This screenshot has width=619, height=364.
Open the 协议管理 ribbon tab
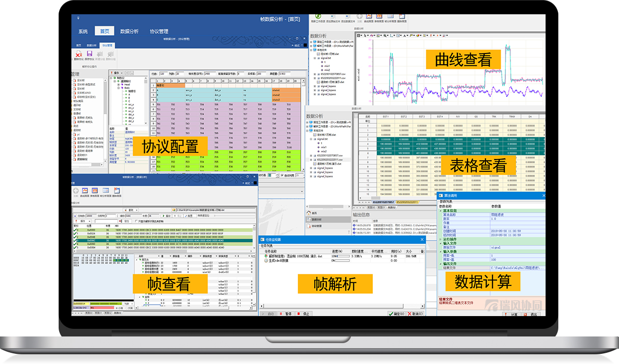(x=159, y=31)
